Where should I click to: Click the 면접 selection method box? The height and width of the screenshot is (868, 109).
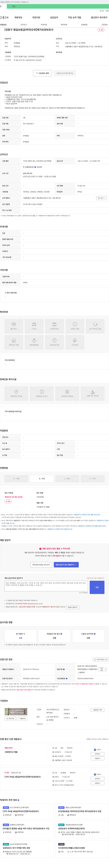tap(42, 478)
